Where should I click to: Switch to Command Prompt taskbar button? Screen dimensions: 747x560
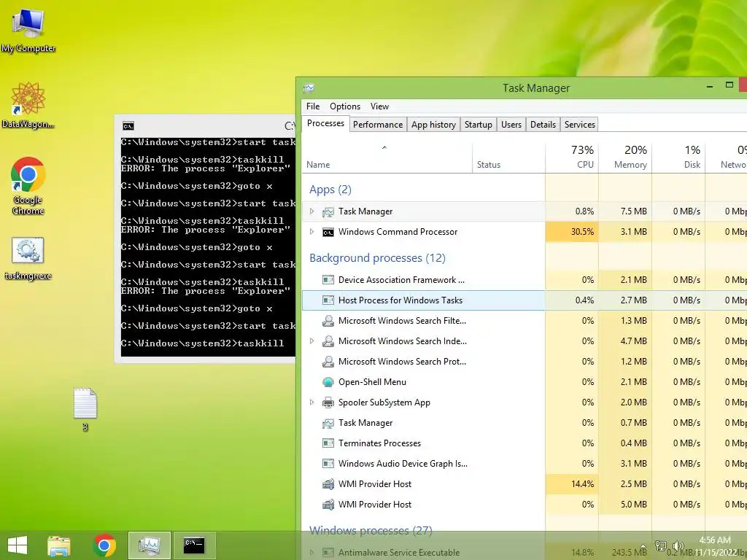click(x=194, y=545)
